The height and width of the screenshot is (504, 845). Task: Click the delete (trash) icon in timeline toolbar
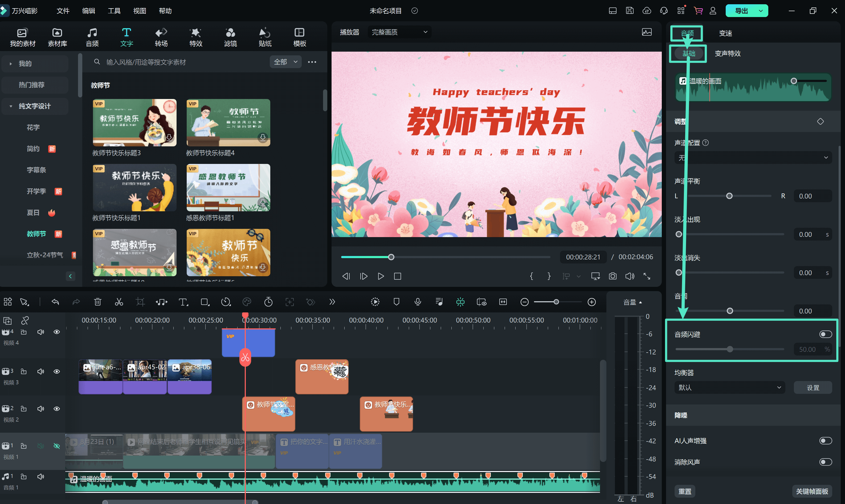[x=97, y=302]
